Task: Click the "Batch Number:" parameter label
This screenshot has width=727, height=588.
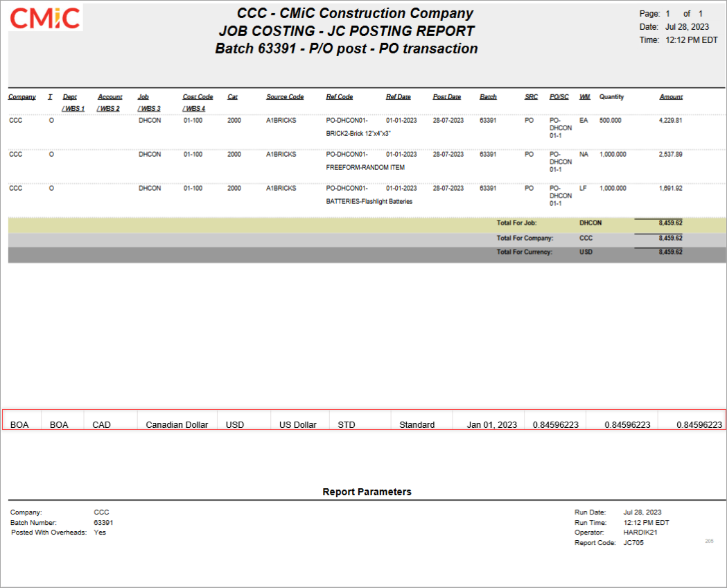Action: [x=33, y=523]
